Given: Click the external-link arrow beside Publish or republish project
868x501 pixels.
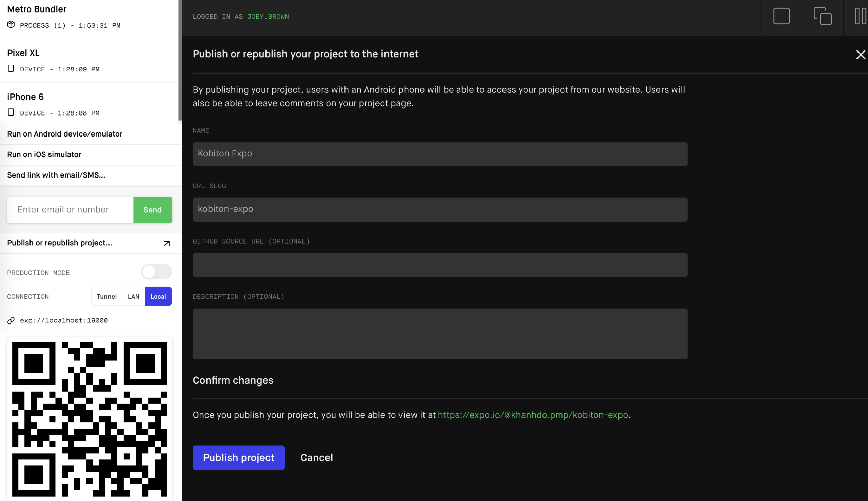Looking at the screenshot, I should tap(167, 243).
